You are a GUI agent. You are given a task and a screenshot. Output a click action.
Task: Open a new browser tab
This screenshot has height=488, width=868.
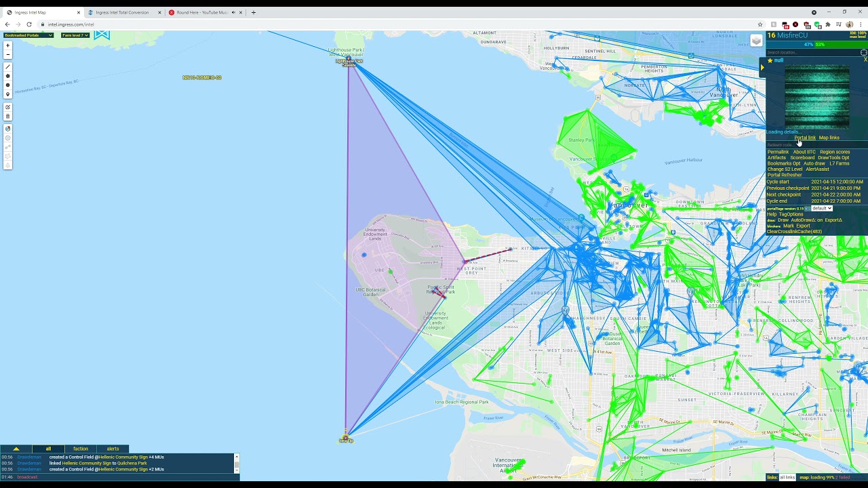[254, 12]
